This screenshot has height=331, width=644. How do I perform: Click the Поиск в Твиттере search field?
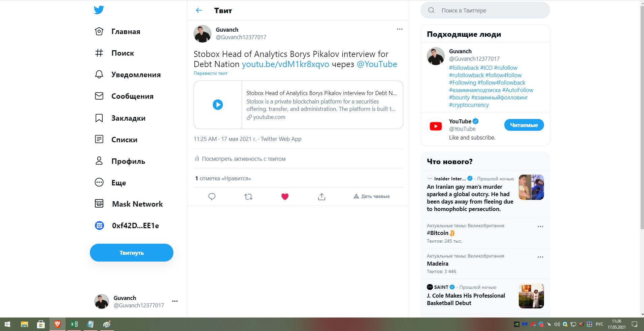pyautogui.click(x=485, y=10)
